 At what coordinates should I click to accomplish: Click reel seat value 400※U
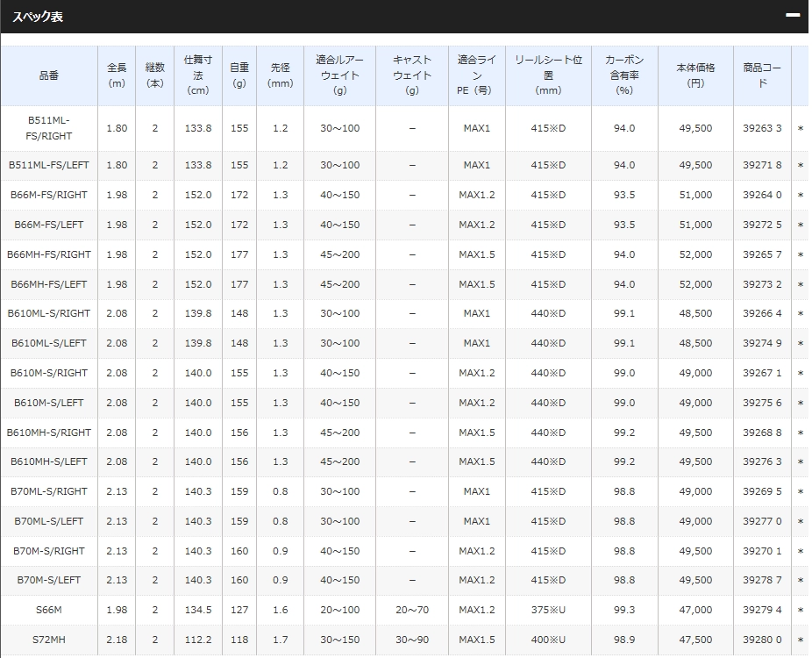coord(548,640)
